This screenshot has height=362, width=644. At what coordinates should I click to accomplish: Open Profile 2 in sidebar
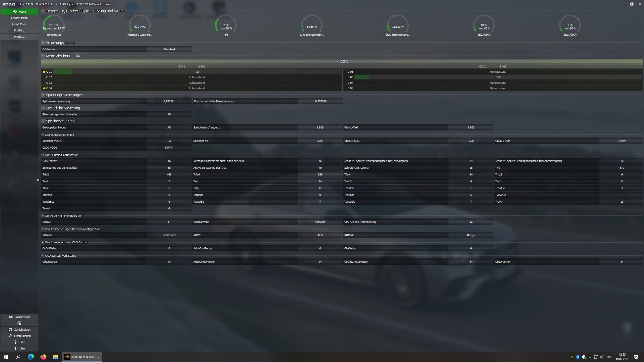coord(19,37)
